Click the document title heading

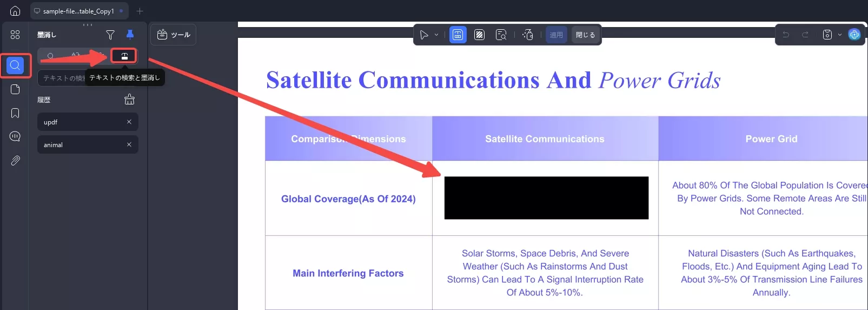click(x=493, y=81)
